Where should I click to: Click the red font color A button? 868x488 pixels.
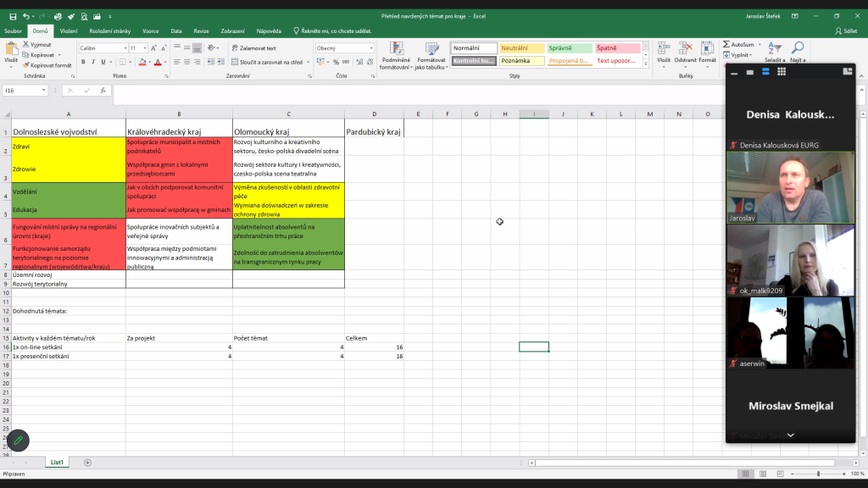point(158,62)
